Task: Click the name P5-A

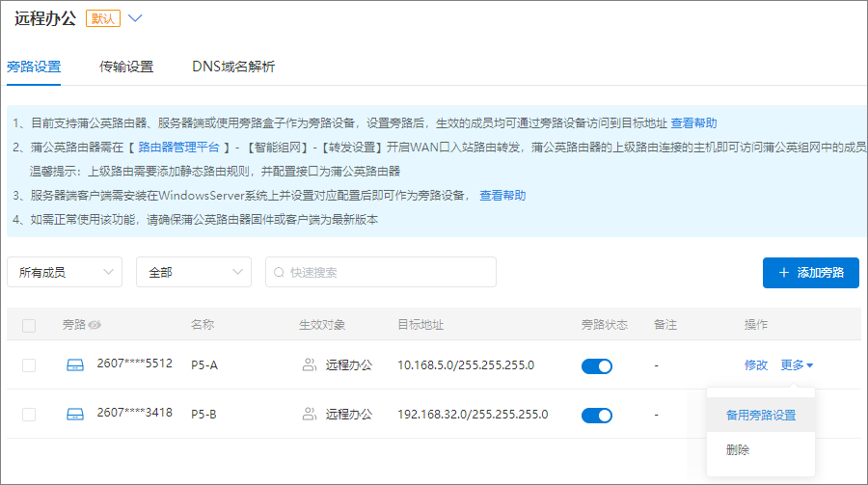Action: tap(204, 365)
